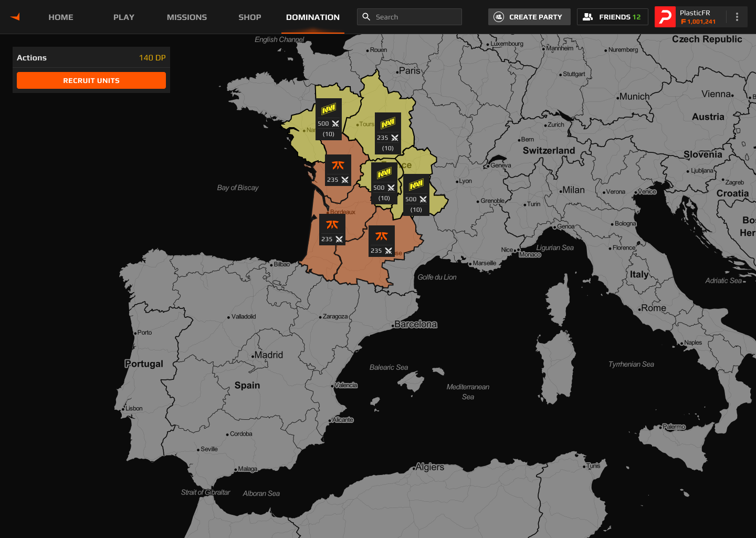
Task: Select the NaVi 500 marker left of Tours
Action: point(329,119)
